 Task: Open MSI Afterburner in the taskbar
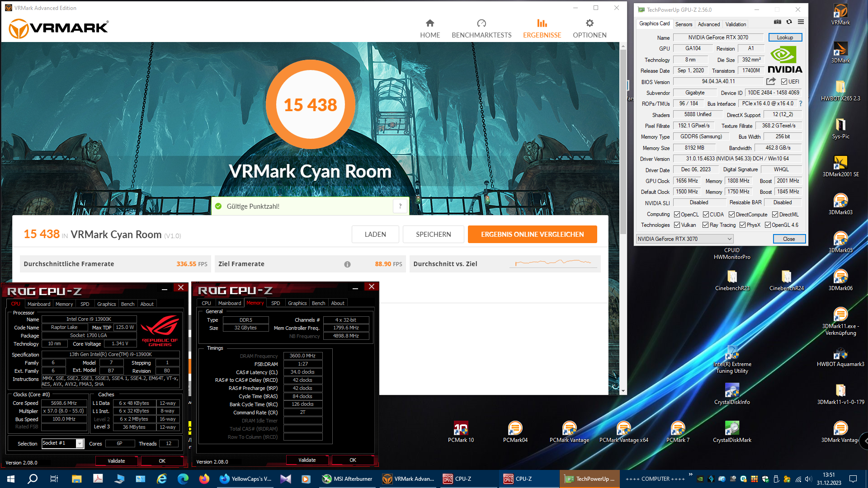[347, 479]
